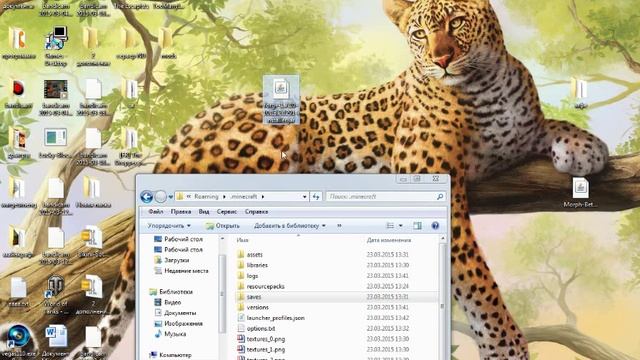Change view with the view-mode icon

pyautogui.click(x=390, y=226)
